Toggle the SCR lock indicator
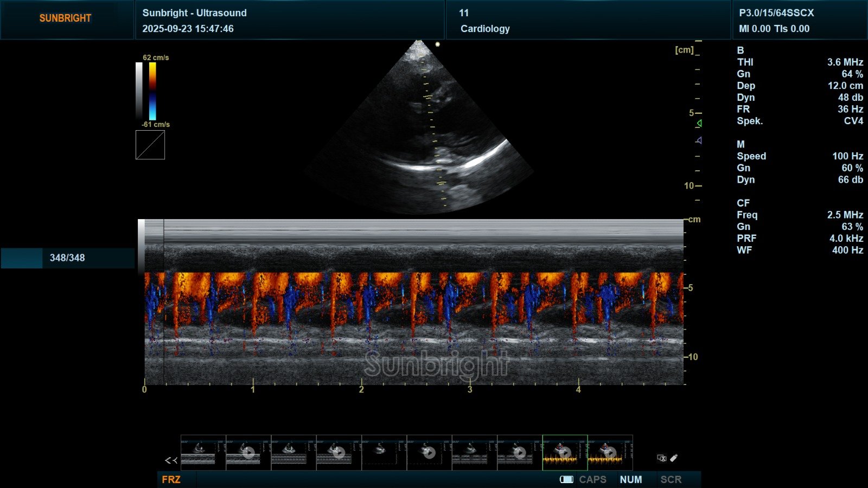868x488 pixels. pos(671,479)
